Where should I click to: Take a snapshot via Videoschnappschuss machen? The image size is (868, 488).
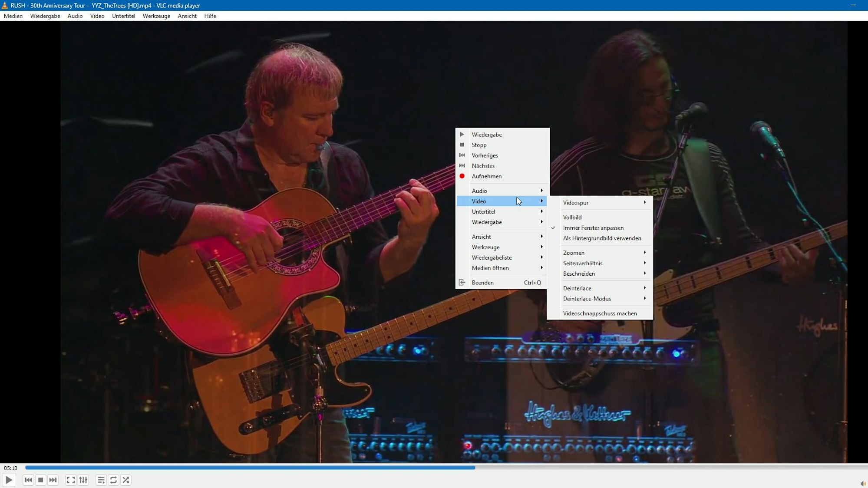[x=600, y=313]
